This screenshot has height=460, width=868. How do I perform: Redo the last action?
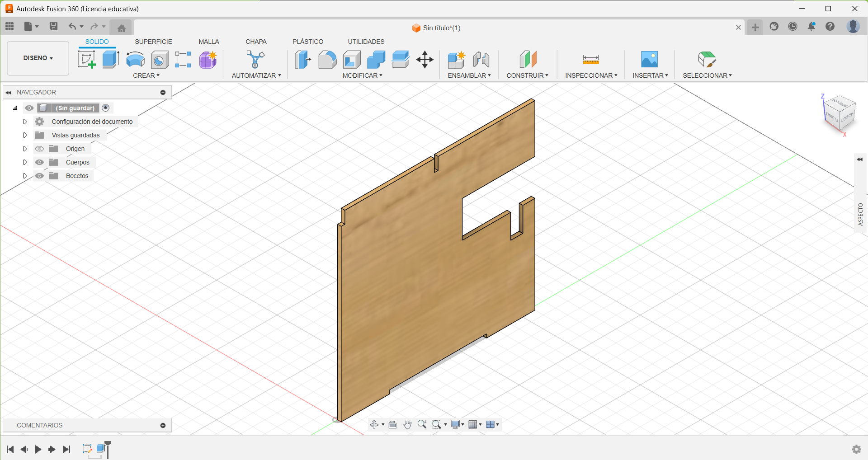[94, 27]
